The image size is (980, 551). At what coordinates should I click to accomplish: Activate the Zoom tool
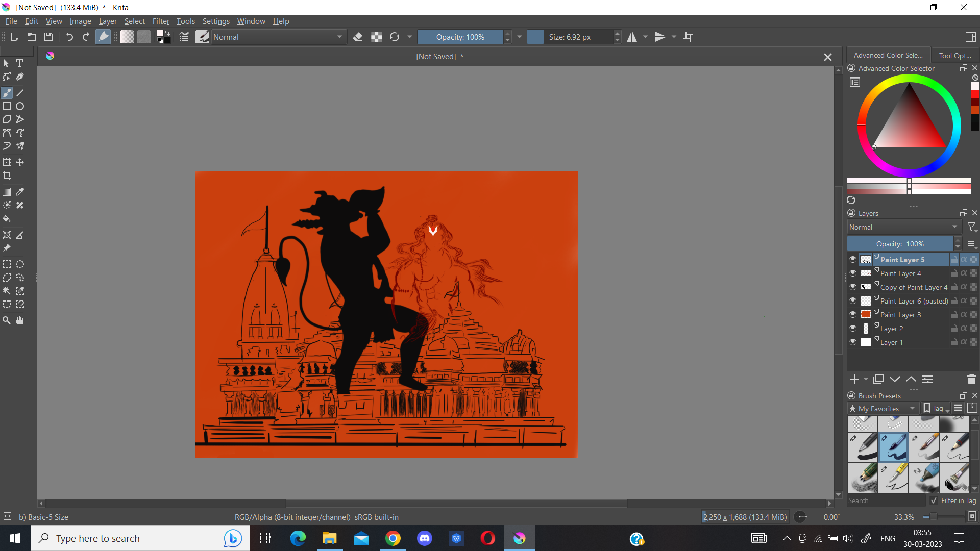[x=7, y=320]
